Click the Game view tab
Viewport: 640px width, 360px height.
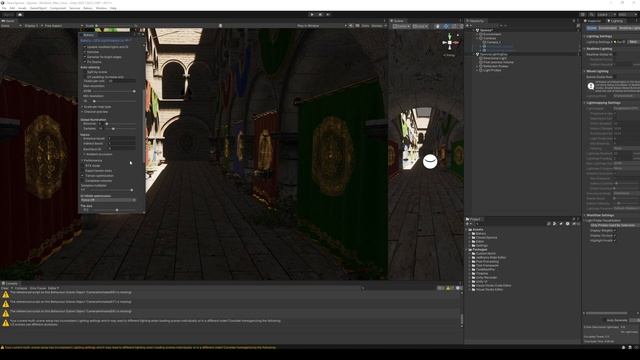[8, 21]
